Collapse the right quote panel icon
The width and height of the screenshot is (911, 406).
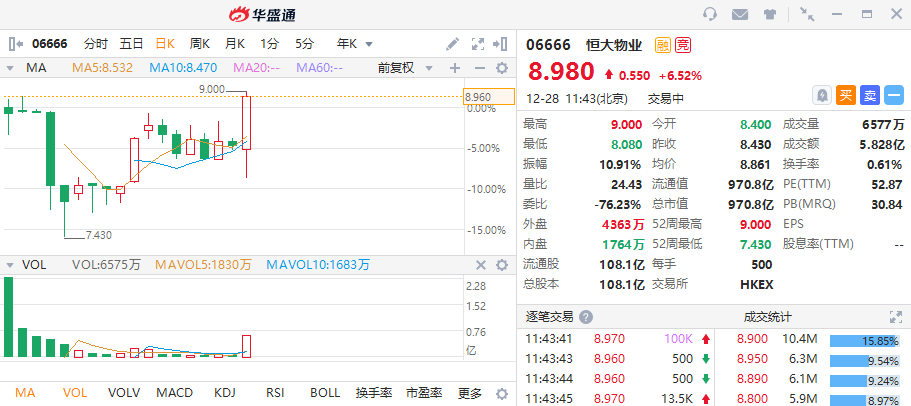[x=500, y=44]
